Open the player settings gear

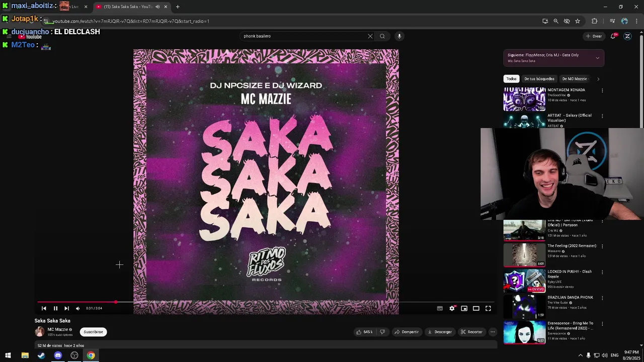452,308
